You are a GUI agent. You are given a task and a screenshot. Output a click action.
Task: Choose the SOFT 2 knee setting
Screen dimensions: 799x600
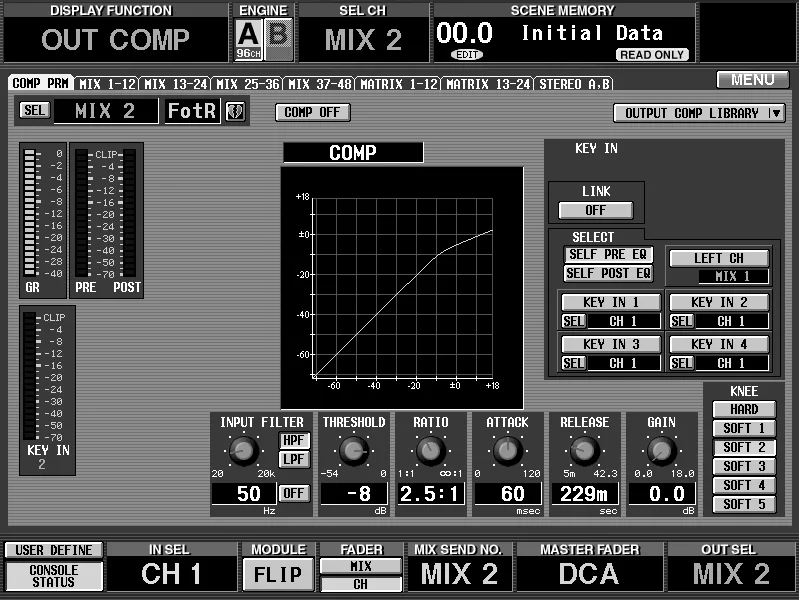[x=744, y=447]
